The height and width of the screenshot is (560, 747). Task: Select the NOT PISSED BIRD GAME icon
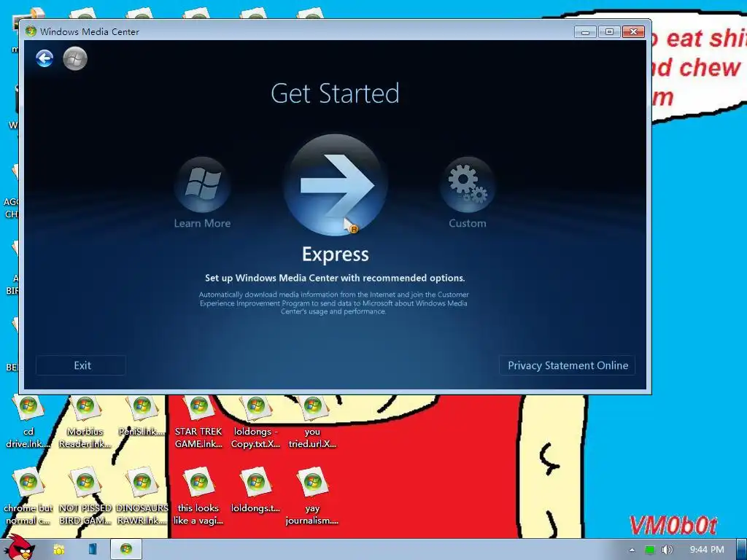85,496
